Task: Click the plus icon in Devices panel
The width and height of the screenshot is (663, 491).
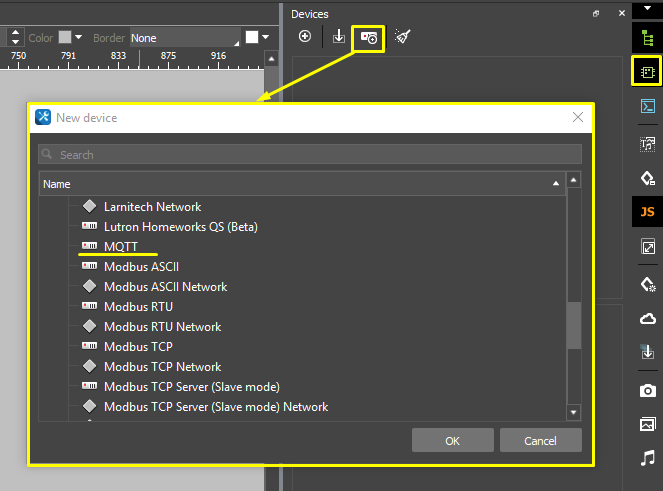Action: pos(305,37)
